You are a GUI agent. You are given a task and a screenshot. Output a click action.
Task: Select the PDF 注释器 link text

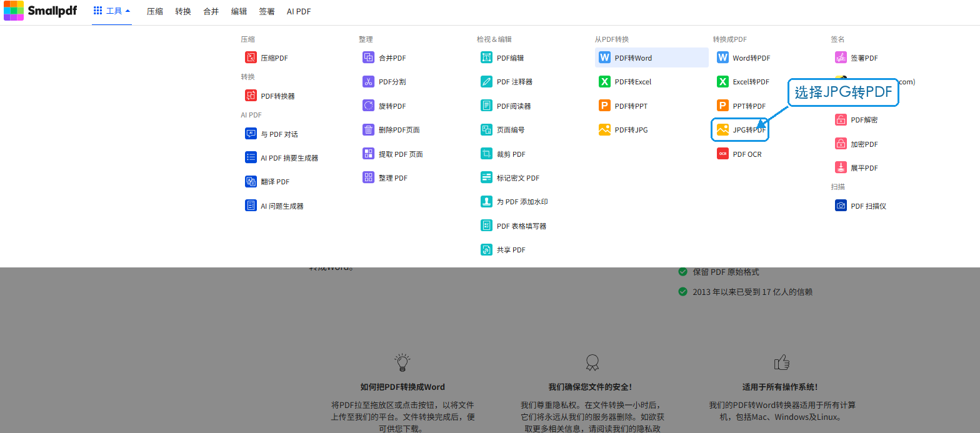[x=515, y=82]
